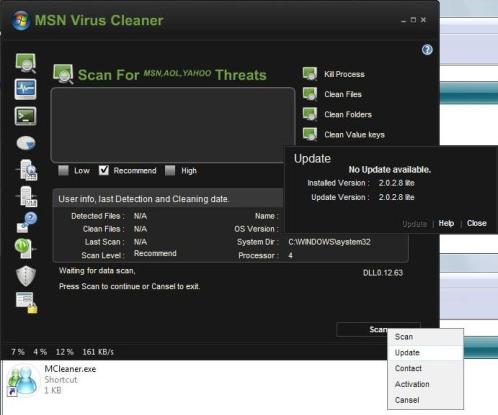The width and height of the screenshot is (498, 415).
Task: Click the greyed Update link in Update panel
Action: click(x=414, y=223)
